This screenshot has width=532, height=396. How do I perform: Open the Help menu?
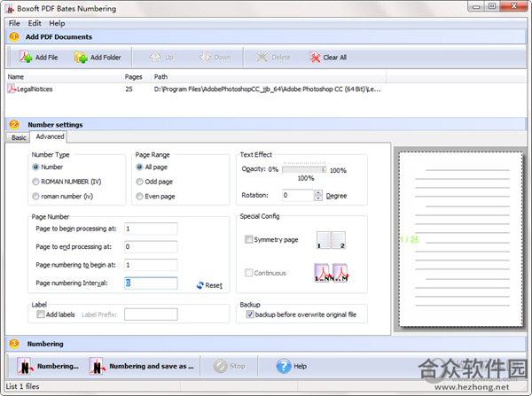tap(57, 23)
